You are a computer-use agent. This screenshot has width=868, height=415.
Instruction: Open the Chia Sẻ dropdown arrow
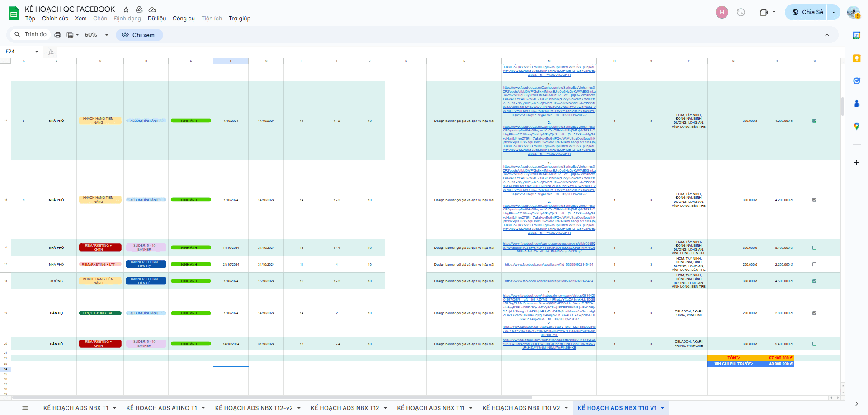834,12
